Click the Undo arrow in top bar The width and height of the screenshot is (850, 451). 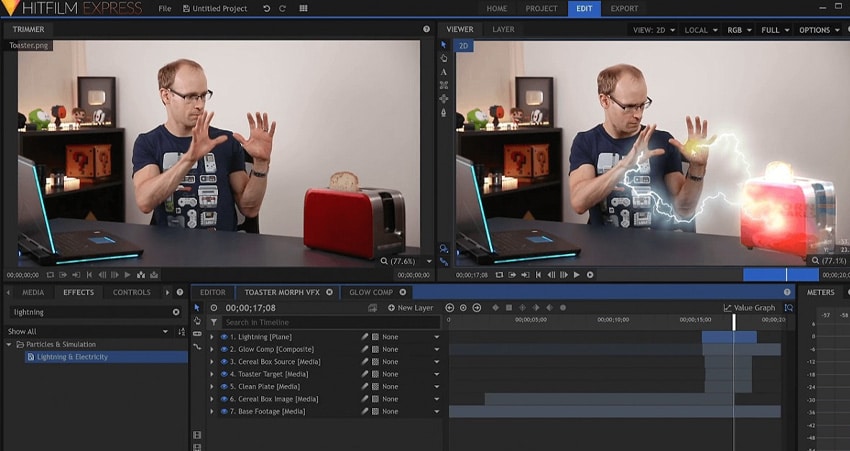(x=266, y=8)
